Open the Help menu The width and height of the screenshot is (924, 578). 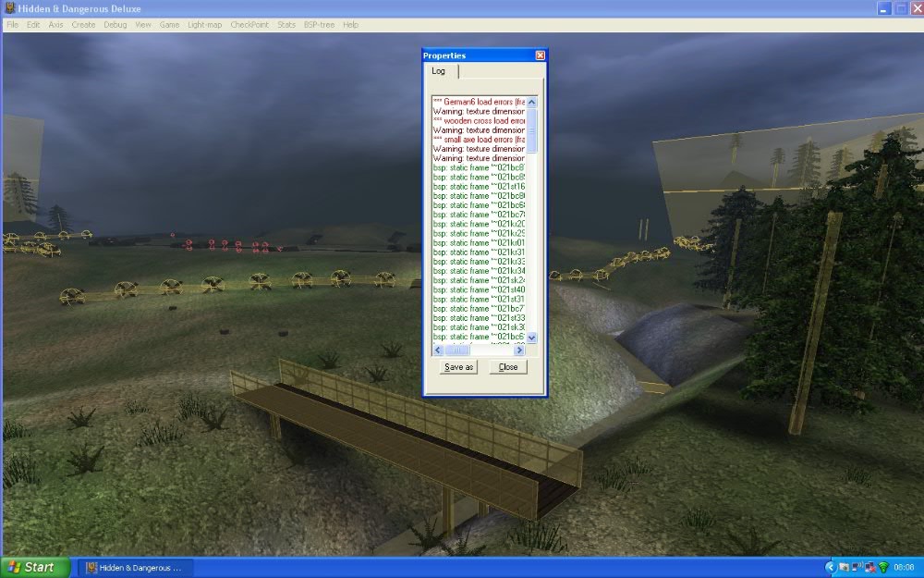350,25
